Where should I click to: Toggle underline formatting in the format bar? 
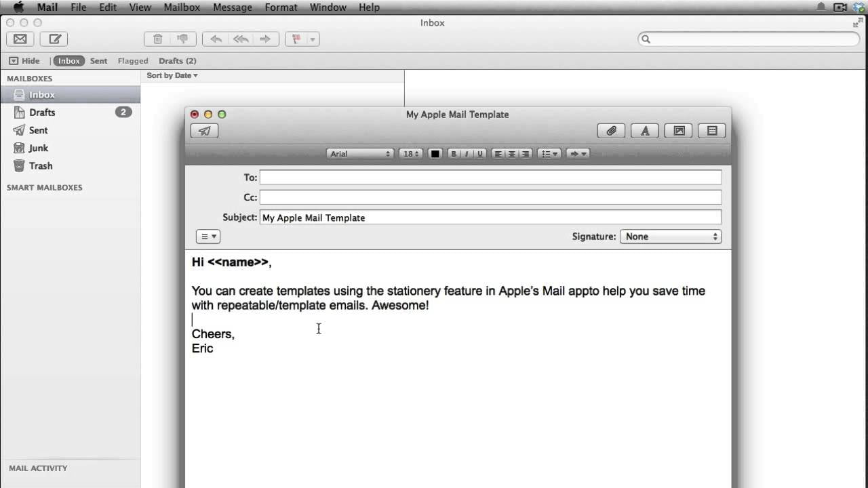[479, 154]
